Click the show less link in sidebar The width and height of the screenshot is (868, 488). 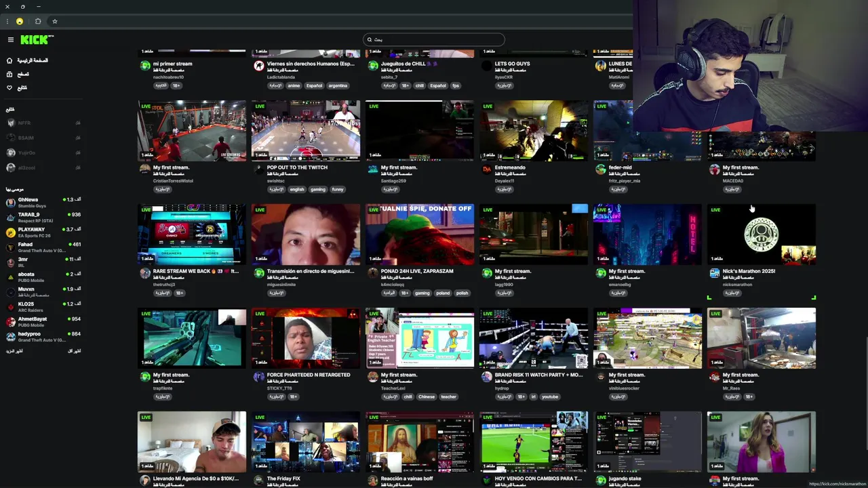pyautogui.click(x=75, y=351)
